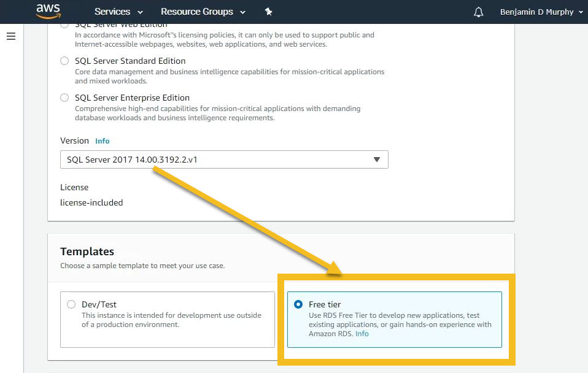
Task: Click the SQL Server Enterprise Edition label
Action: click(x=132, y=98)
